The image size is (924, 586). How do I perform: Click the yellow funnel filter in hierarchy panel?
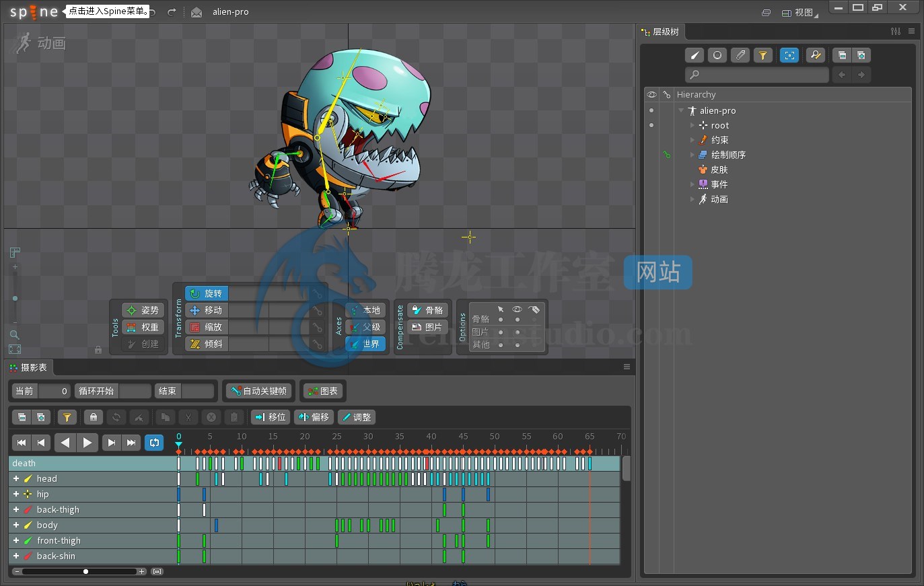pyautogui.click(x=763, y=55)
